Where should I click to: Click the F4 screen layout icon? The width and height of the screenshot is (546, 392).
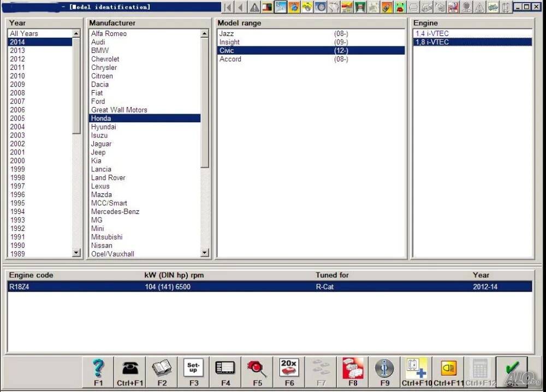tap(225, 372)
